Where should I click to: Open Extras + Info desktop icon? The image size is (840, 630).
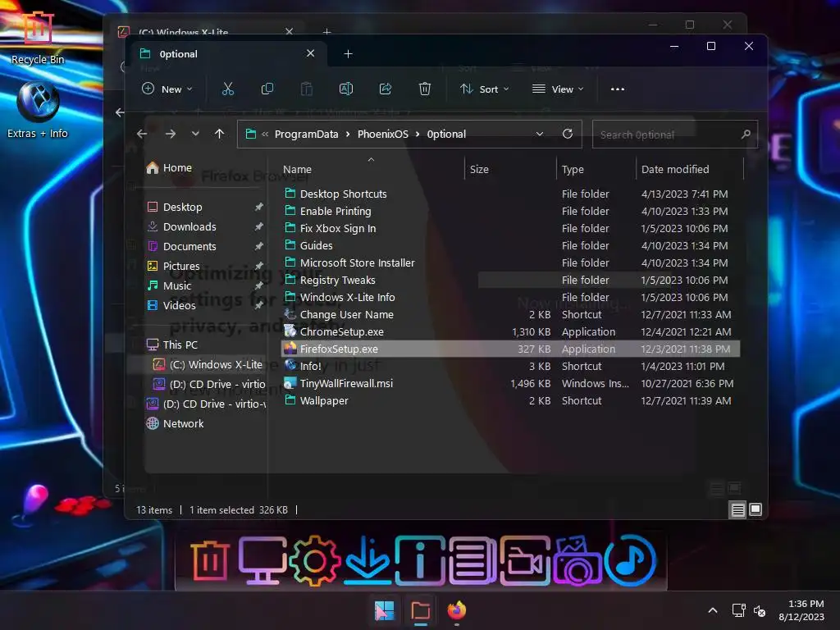tap(38, 110)
